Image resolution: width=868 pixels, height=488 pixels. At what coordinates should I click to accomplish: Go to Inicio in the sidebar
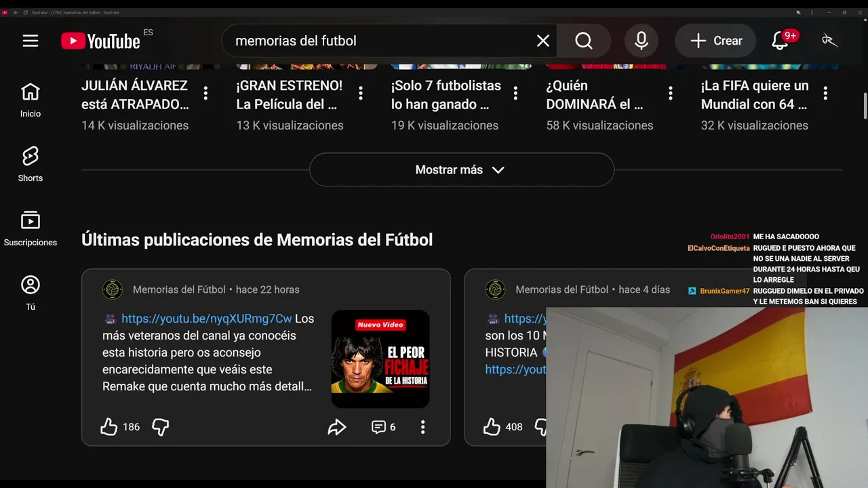31,100
